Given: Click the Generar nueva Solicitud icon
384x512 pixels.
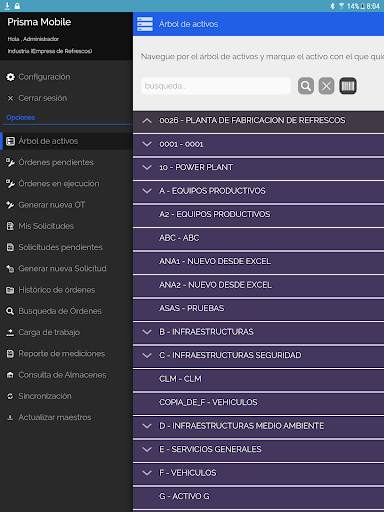Looking at the screenshot, I should (10, 269).
